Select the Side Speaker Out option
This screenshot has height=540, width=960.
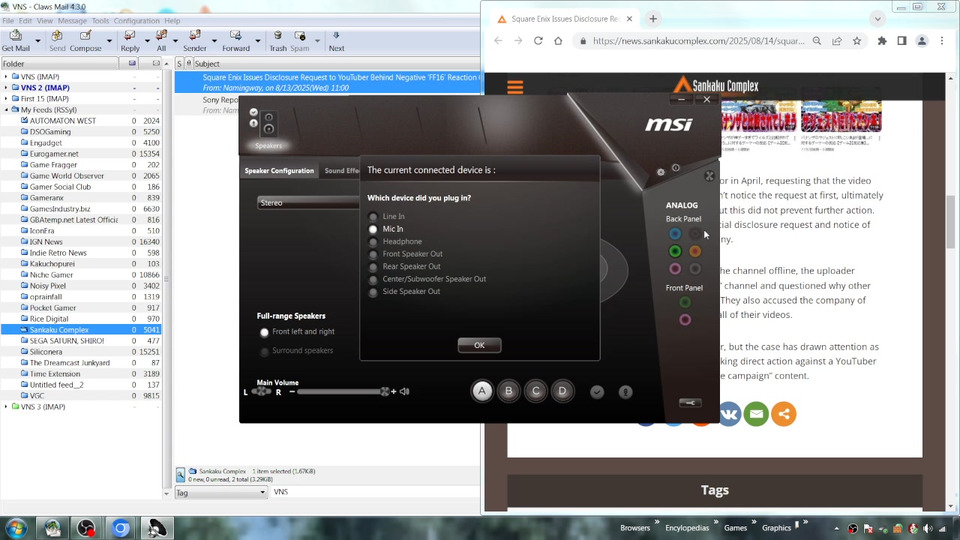(373, 292)
